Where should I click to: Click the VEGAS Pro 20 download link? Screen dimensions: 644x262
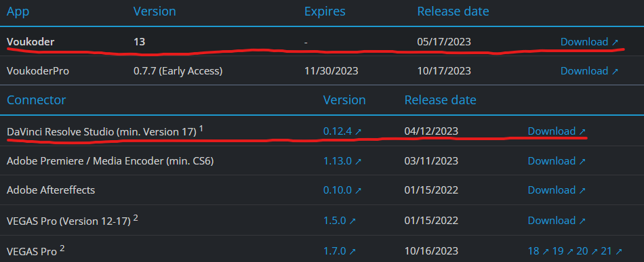point(587,251)
